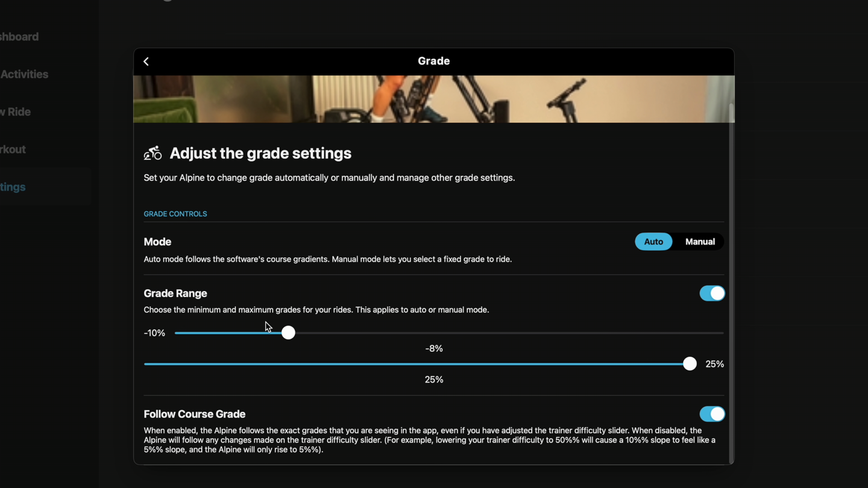Go back using the left chevron arrow
The image size is (868, 488).
point(146,61)
